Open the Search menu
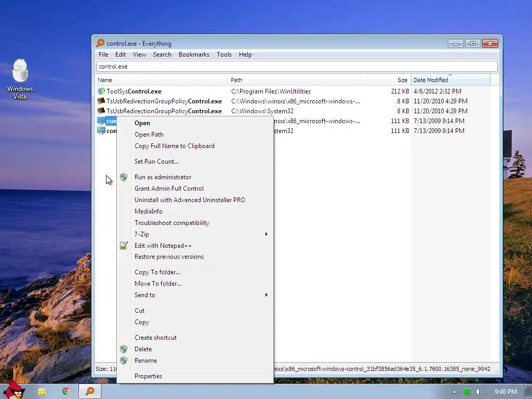532x399 pixels. click(162, 54)
